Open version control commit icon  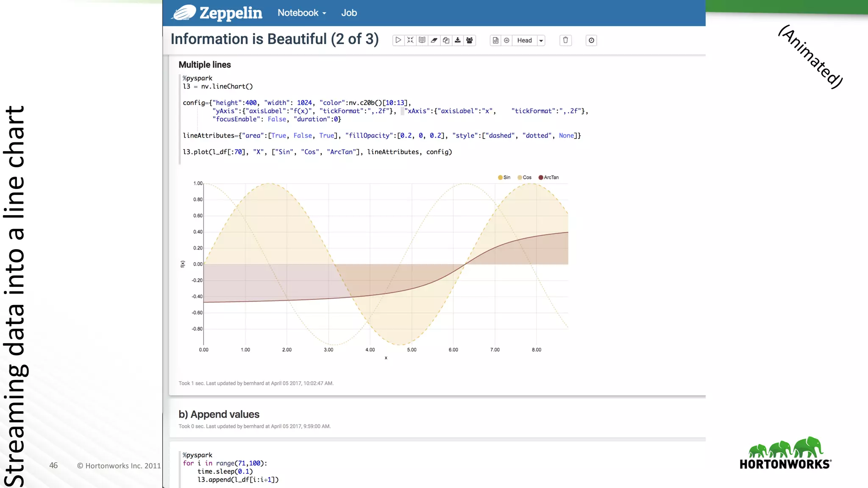(x=495, y=40)
